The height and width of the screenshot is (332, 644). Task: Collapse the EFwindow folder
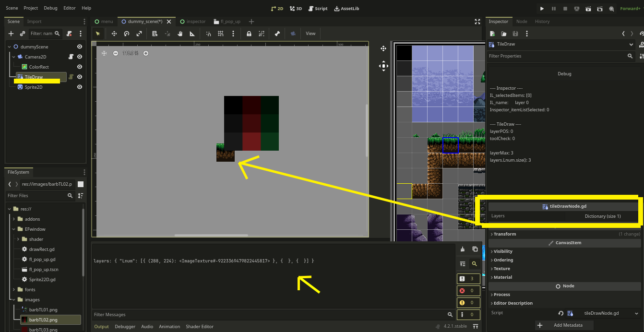tap(14, 229)
